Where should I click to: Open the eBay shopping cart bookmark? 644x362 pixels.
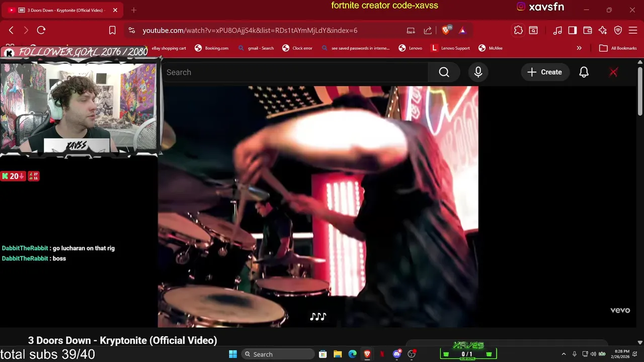point(169,48)
